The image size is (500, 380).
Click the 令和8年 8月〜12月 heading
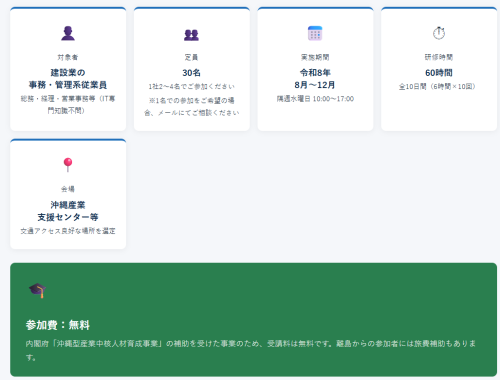(x=315, y=79)
